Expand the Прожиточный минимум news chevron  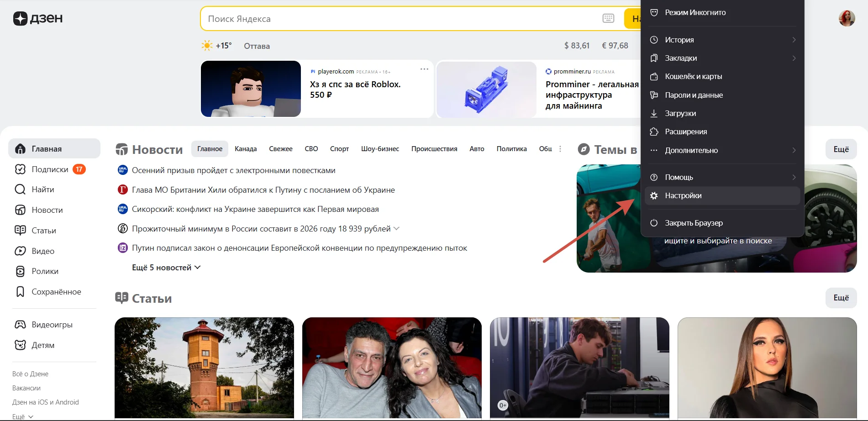(x=396, y=229)
